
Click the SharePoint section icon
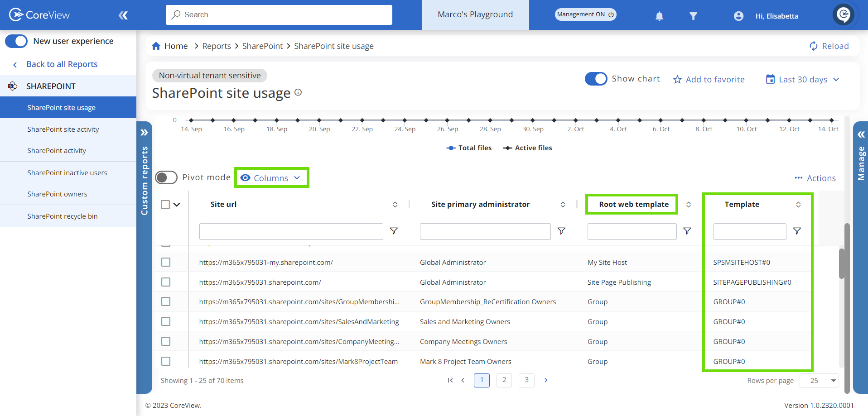13,86
